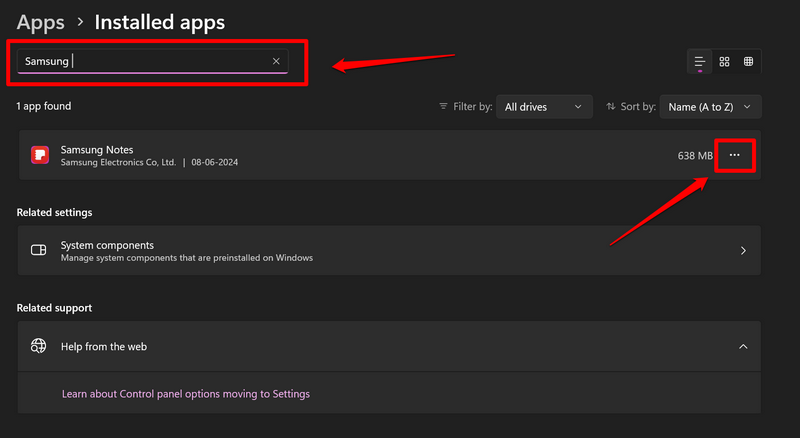Open the All drives filter dropdown
The width and height of the screenshot is (800, 438).
tap(543, 106)
